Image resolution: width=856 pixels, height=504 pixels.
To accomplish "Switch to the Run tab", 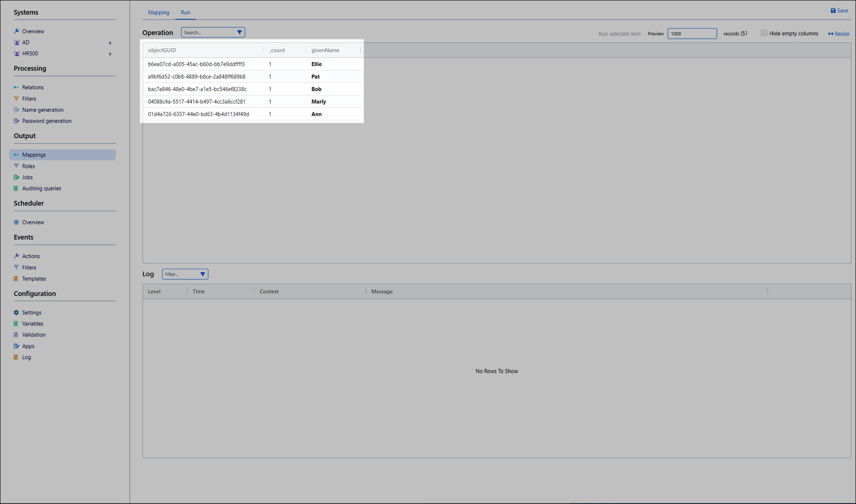I will point(185,12).
